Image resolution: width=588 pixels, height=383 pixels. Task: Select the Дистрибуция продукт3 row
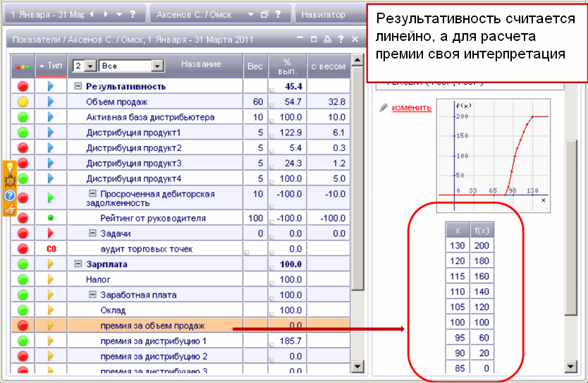(180, 163)
